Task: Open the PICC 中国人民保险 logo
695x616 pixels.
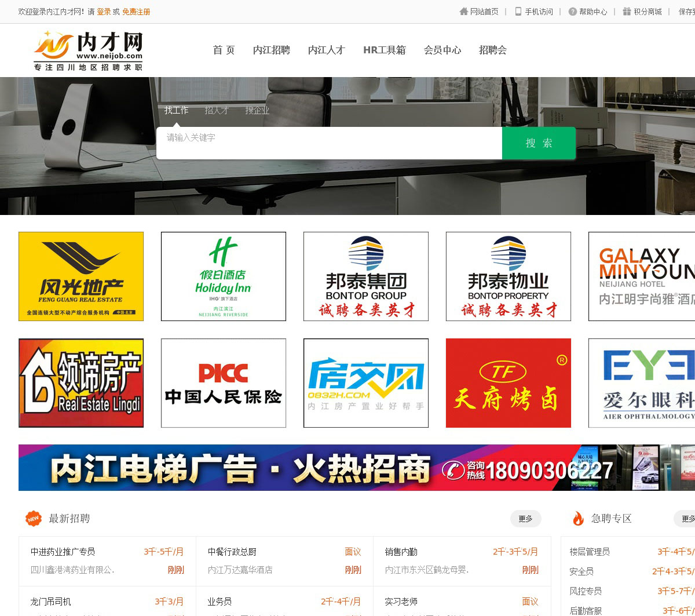Action: 223,383
